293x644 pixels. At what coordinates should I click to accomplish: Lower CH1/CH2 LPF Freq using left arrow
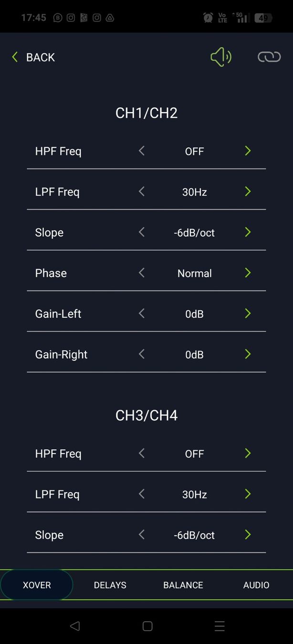coord(141,192)
